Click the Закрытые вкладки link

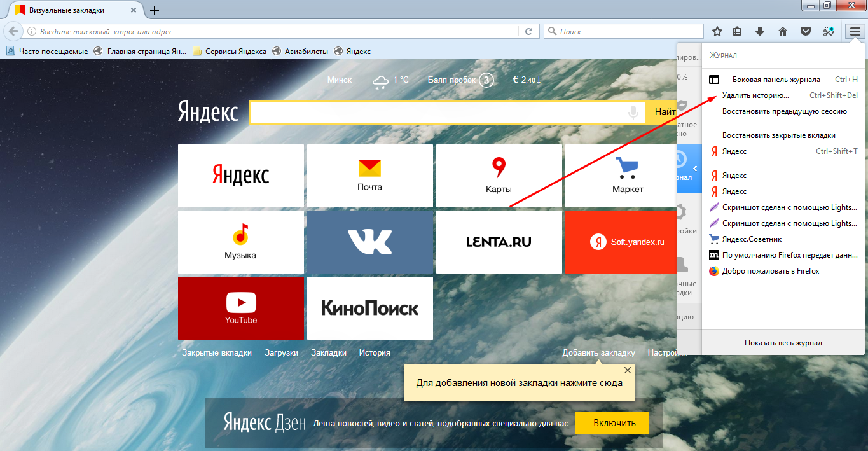(x=217, y=352)
